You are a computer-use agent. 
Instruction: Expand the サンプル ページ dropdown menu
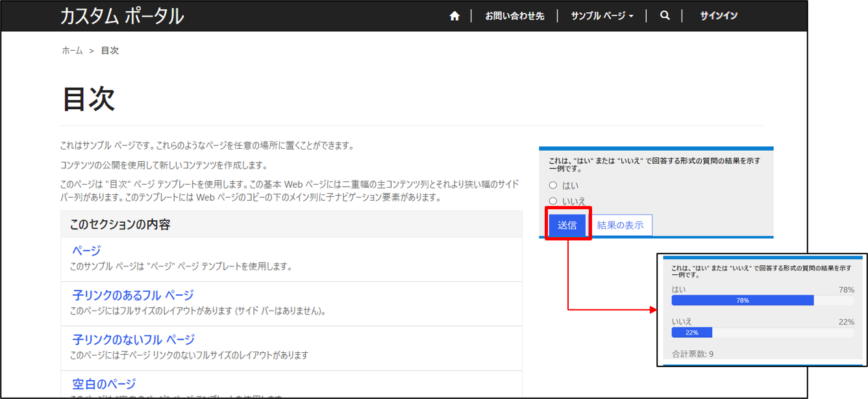(x=602, y=16)
